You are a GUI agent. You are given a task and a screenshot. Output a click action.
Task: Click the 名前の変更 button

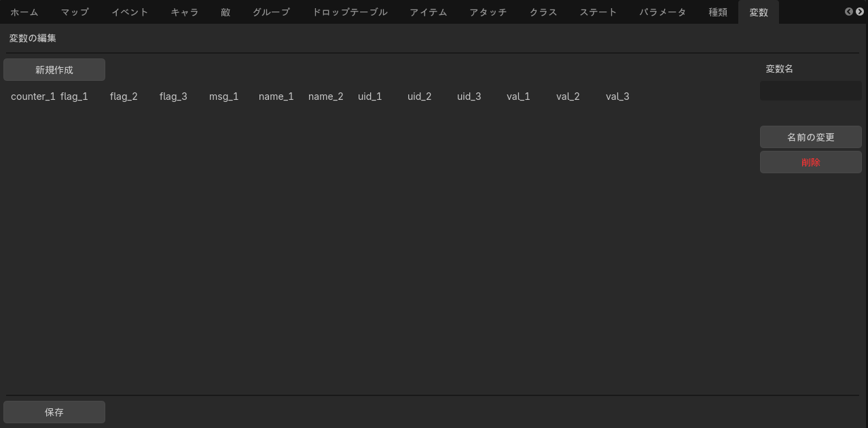click(x=811, y=137)
